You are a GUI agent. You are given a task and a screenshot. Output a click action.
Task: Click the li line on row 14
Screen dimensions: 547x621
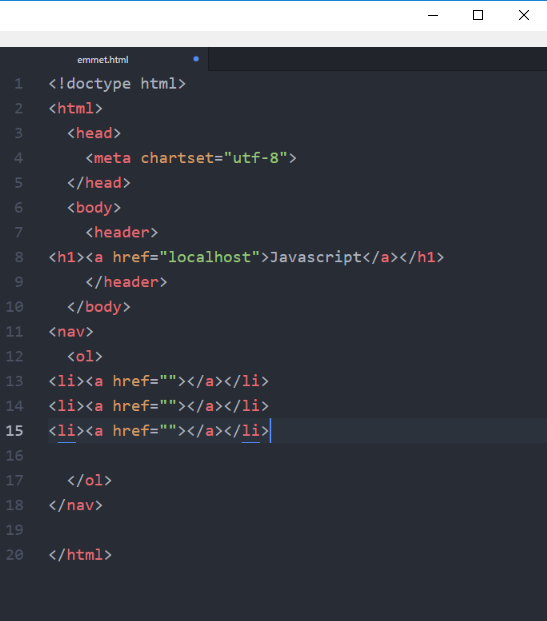[x=158, y=406]
